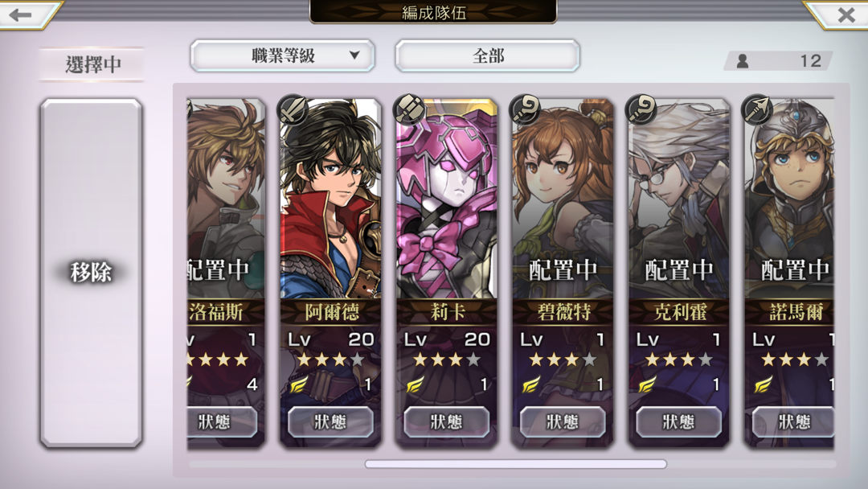Click the back arrow icon
This screenshot has height=489, width=868.
pyautogui.click(x=21, y=14)
